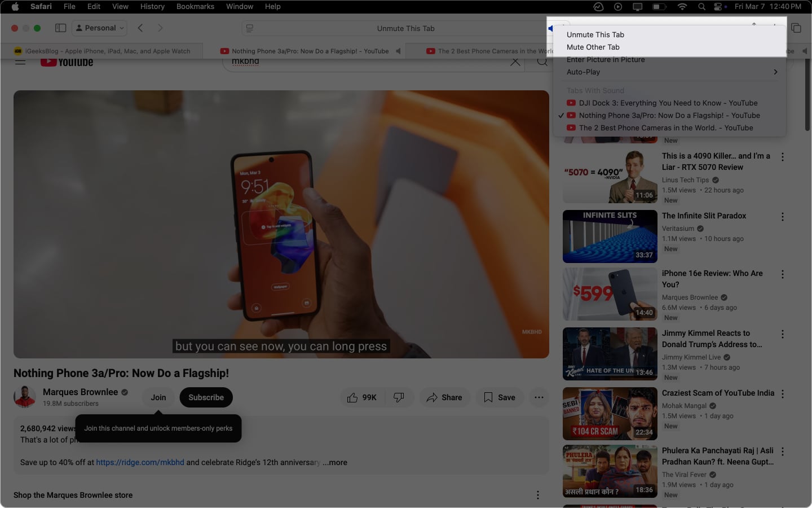Go back with the back arrow
Viewport: 812px width, 508px height.
(140, 28)
